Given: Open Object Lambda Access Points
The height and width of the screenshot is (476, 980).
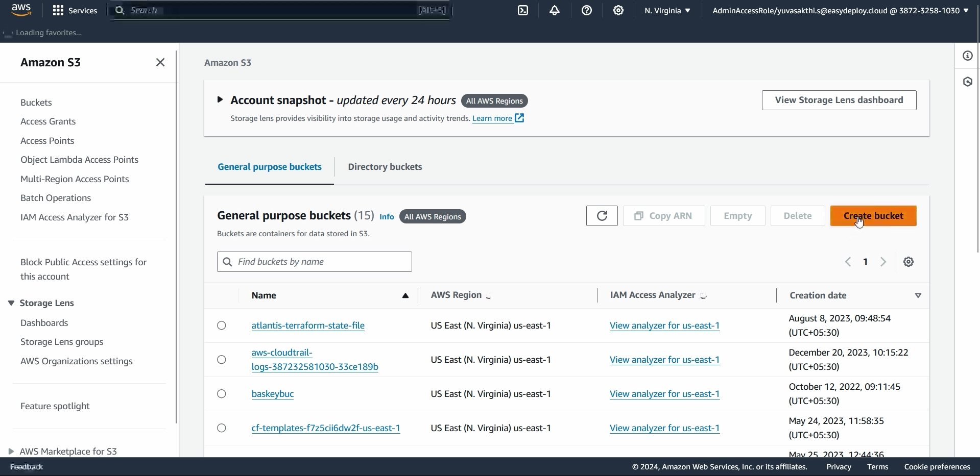Looking at the screenshot, I should 80,160.
